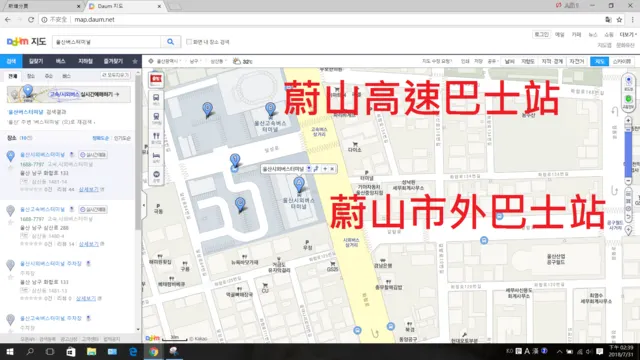640x360 pixels.
Task: Sort results by popularity (인기도순)
Action: coord(122,138)
